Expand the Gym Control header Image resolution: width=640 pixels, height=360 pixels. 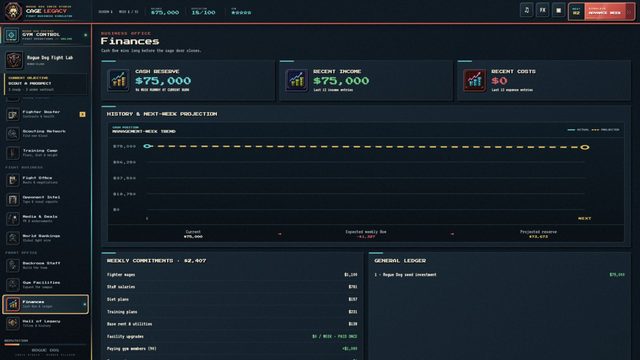[46, 35]
